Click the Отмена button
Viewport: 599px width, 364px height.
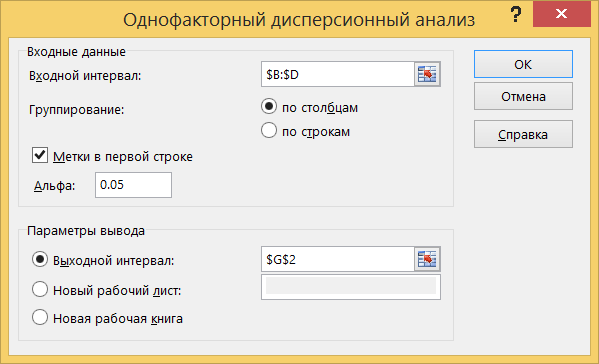pyautogui.click(x=523, y=96)
